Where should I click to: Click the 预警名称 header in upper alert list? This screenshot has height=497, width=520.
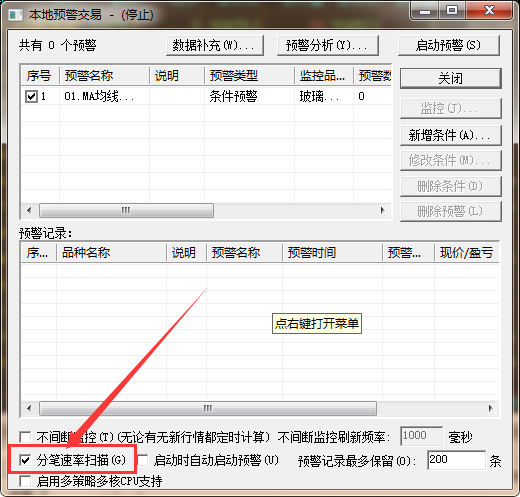tap(104, 76)
